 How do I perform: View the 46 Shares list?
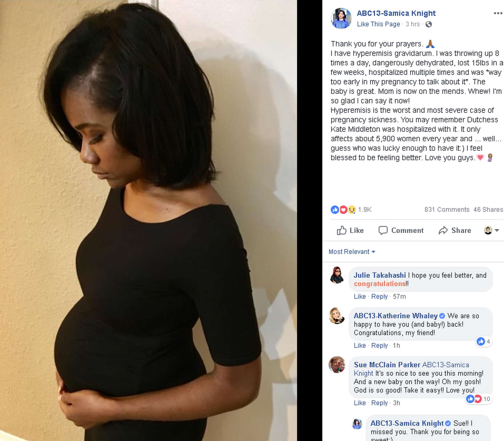point(488,210)
